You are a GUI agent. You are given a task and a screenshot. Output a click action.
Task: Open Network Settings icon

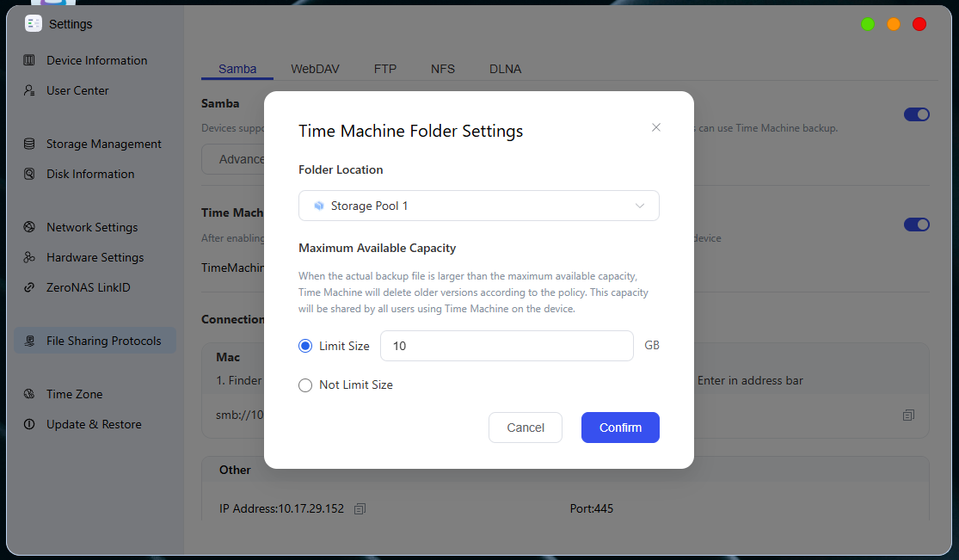(28, 227)
